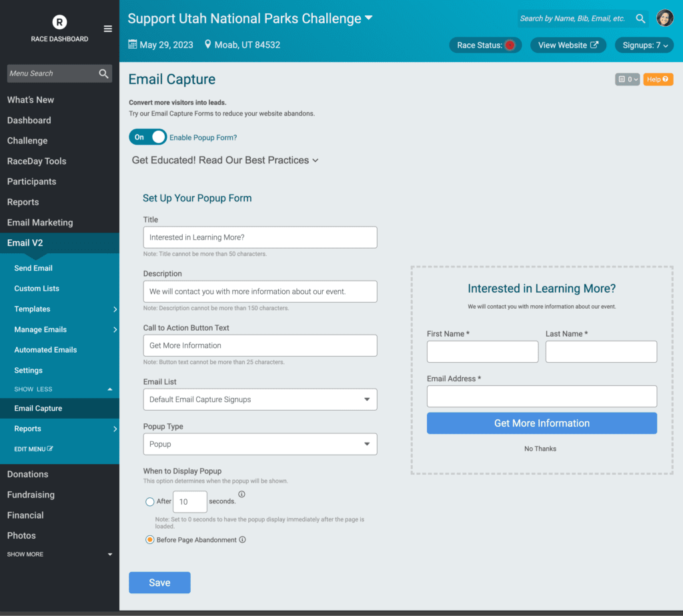Select Email Capture submenu item
This screenshot has height=616, width=683.
click(59, 409)
